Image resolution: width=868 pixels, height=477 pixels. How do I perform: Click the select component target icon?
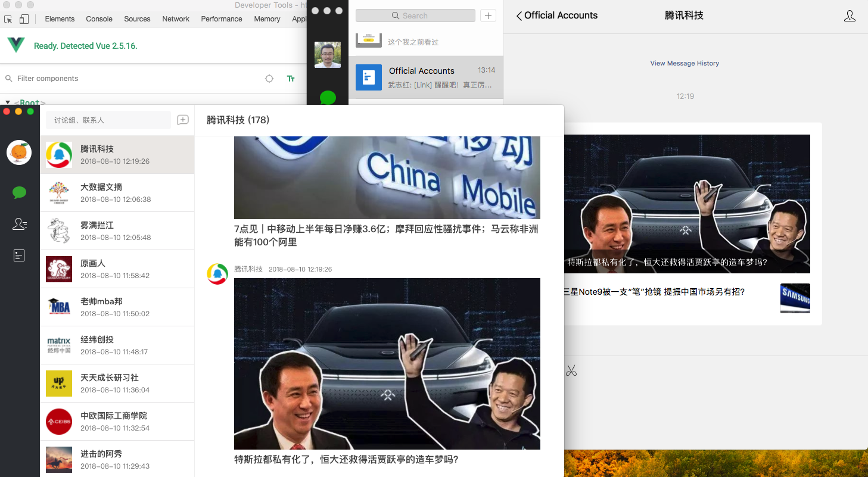tap(269, 79)
